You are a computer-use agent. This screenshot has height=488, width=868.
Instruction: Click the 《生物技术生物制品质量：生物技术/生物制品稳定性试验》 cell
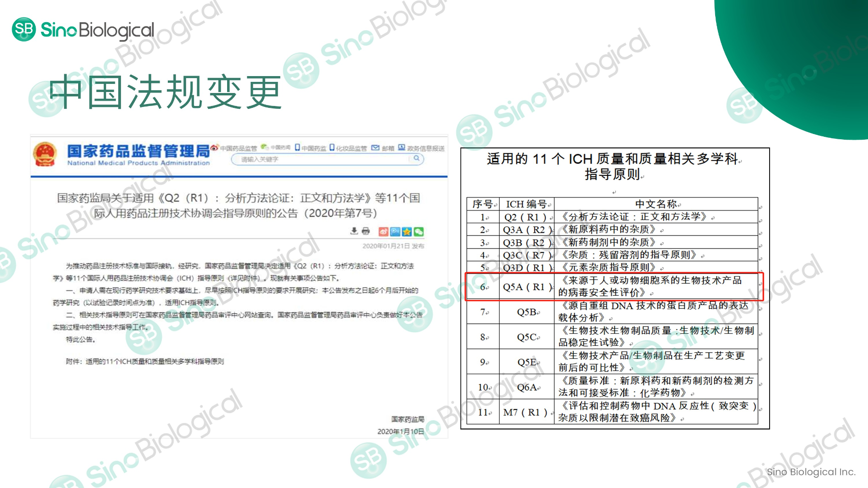[x=656, y=337]
